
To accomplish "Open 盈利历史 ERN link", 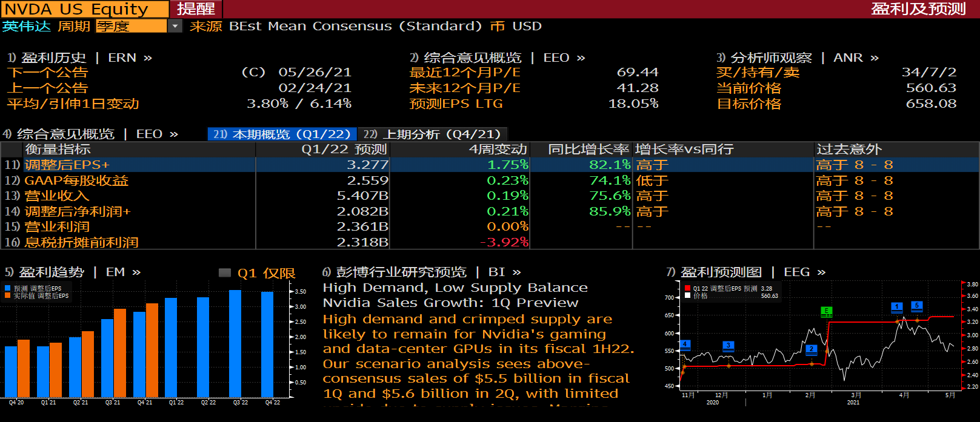I will [79, 58].
